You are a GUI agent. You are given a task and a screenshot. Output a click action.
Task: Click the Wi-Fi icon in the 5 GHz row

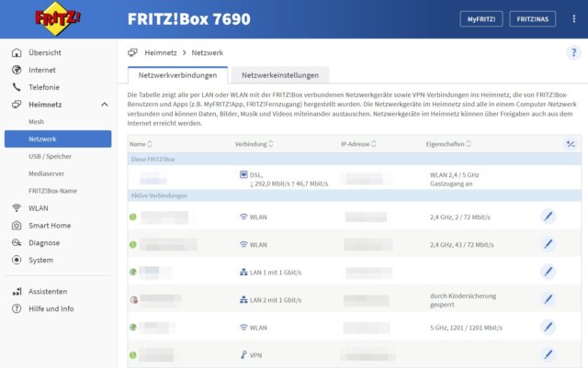click(243, 327)
